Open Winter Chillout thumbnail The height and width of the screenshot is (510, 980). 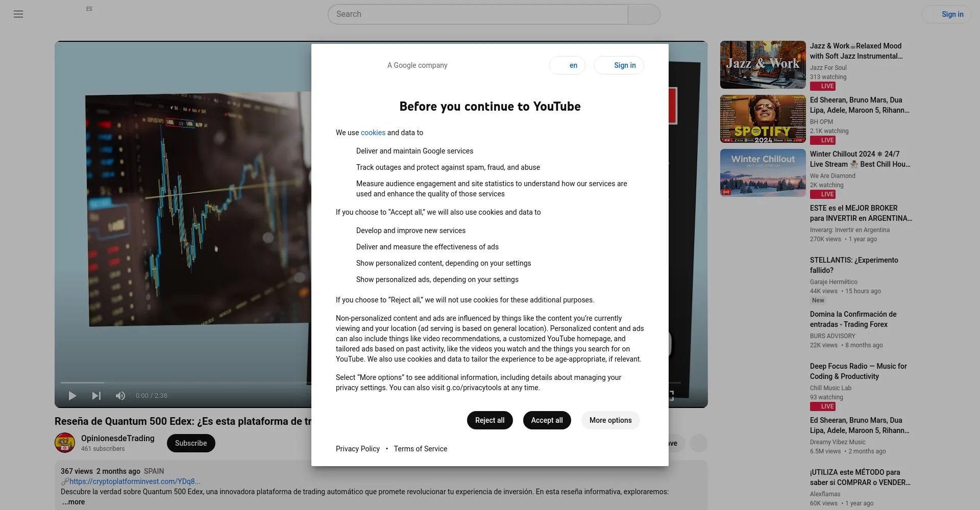pyautogui.click(x=763, y=173)
